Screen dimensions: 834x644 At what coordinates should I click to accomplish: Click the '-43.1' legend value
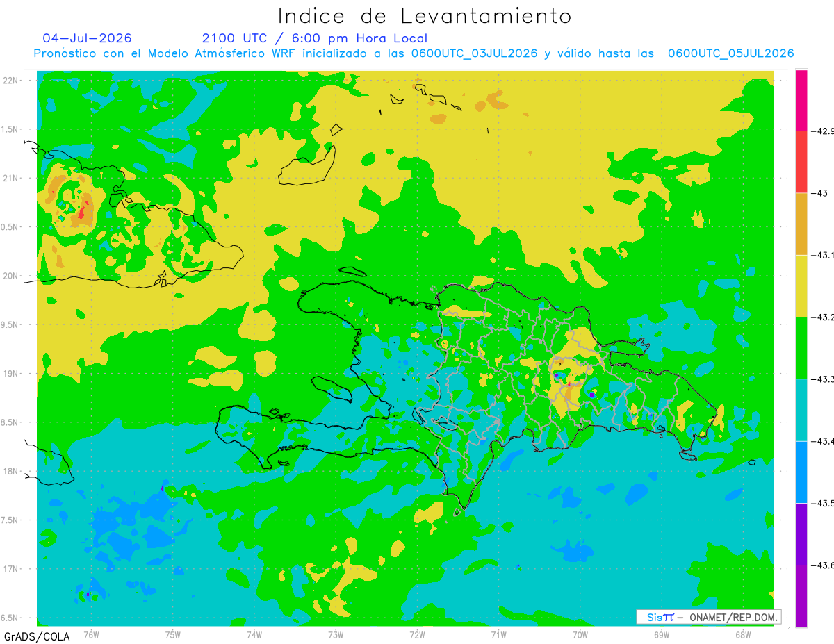[823, 255]
